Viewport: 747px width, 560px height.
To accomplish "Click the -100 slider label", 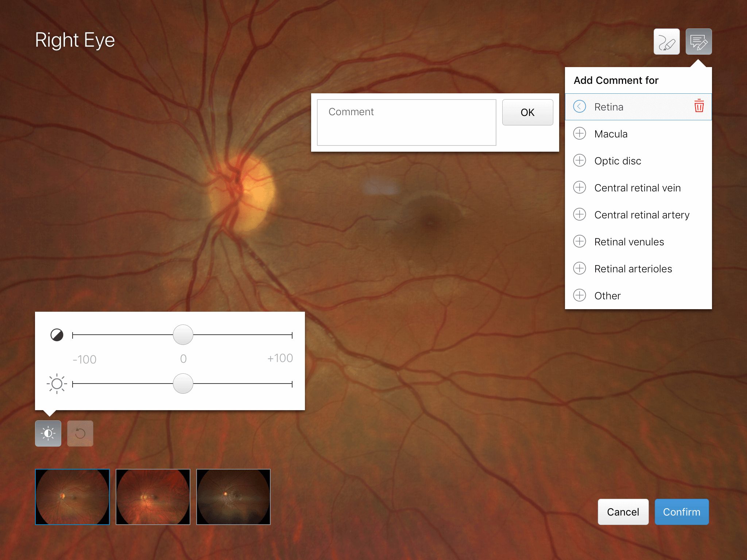I will pyautogui.click(x=84, y=359).
